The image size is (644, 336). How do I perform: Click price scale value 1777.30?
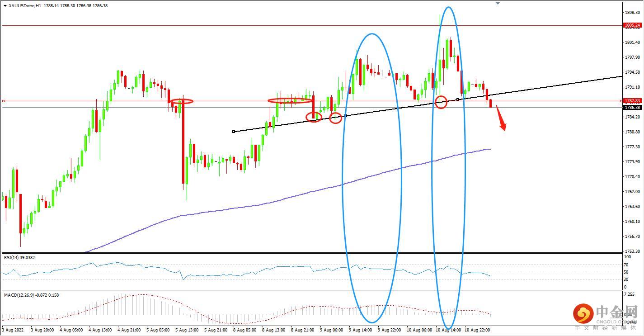coord(631,147)
